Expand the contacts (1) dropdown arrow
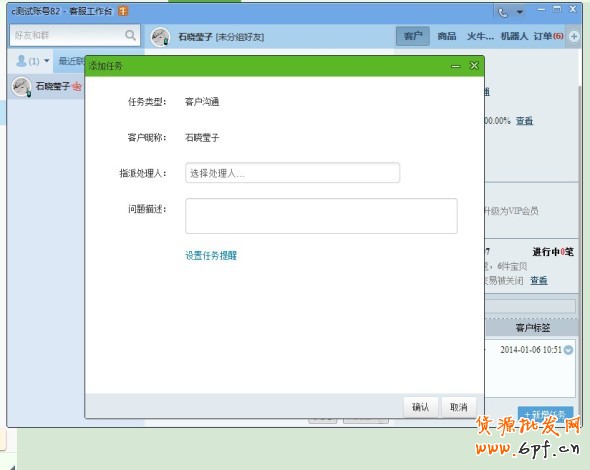The height and width of the screenshot is (470, 590). point(47,61)
